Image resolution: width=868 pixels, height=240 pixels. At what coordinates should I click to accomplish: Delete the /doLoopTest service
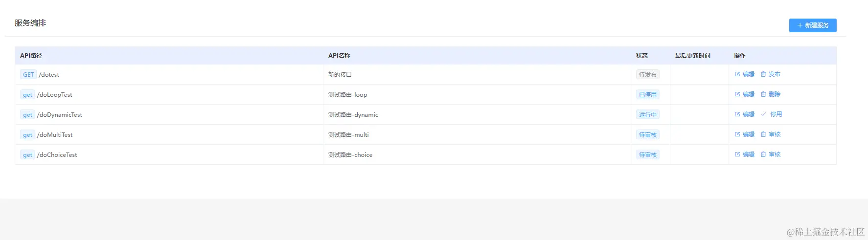(x=770, y=94)
